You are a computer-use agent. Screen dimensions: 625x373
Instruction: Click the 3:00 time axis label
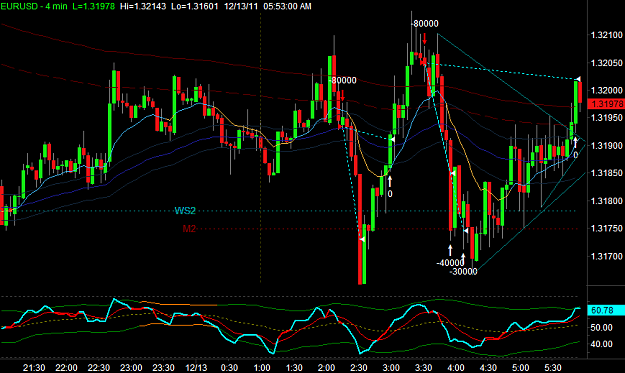tap(391, 368)
